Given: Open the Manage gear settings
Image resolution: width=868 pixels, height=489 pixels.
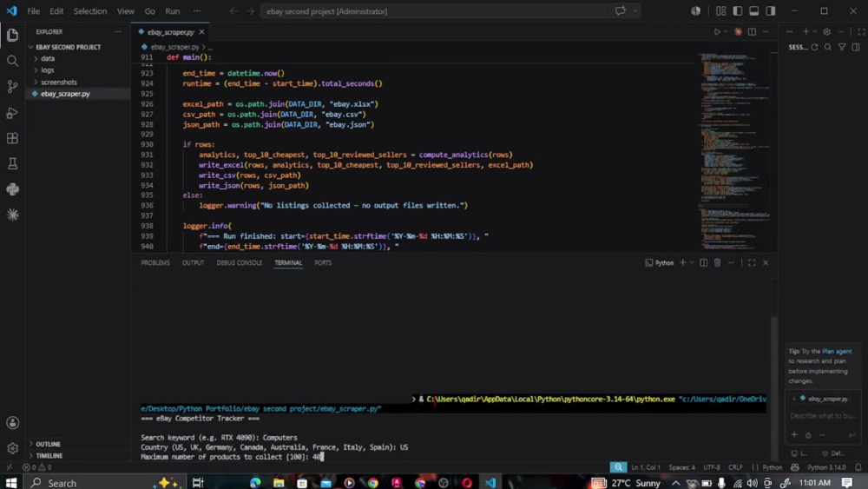Looking at the screenshot, I should (12, 448).
